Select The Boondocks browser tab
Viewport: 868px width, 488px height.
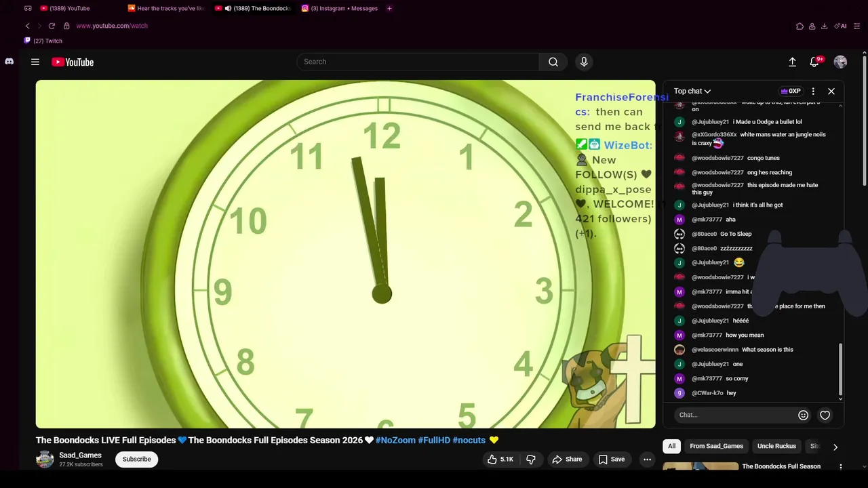coord(253,8)
